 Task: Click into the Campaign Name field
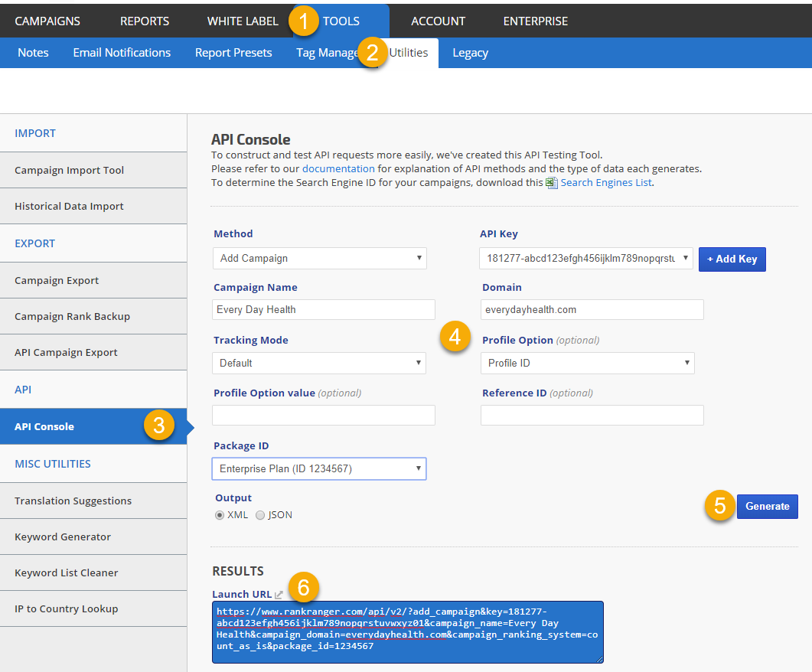pos(324,309)
